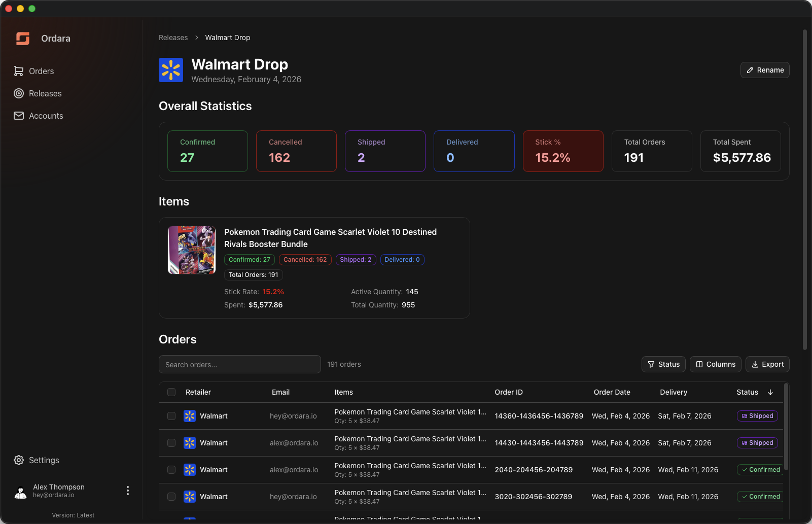This screenshot has width=812, height=524.
Task: Sort by the Email column header
Action: (280, 392)
